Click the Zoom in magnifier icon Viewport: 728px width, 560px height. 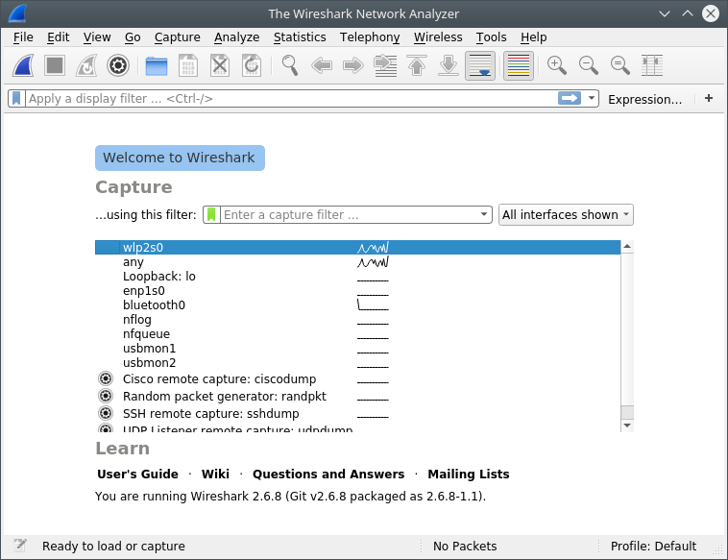point(557,65)
